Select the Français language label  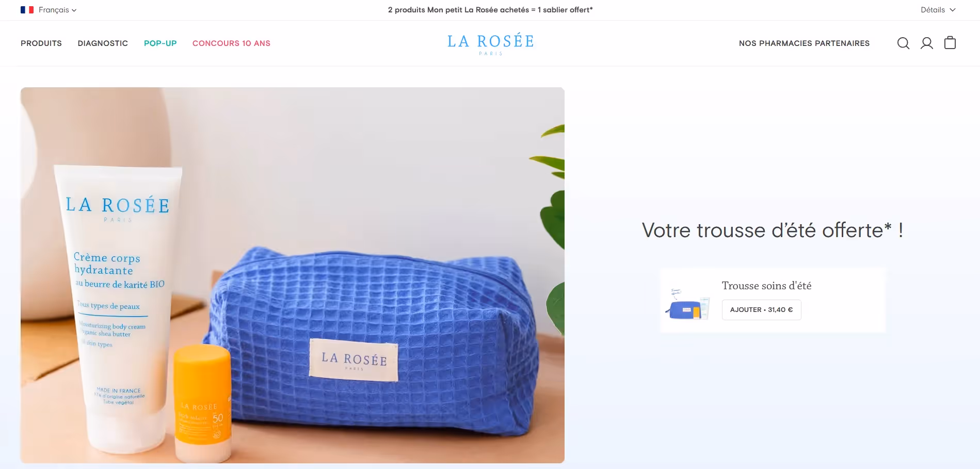point(54,10)
